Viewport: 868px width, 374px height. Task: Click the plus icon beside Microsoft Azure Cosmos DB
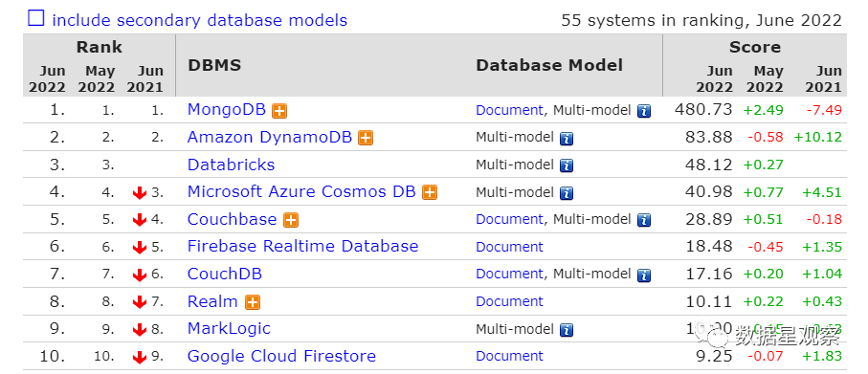430,192
